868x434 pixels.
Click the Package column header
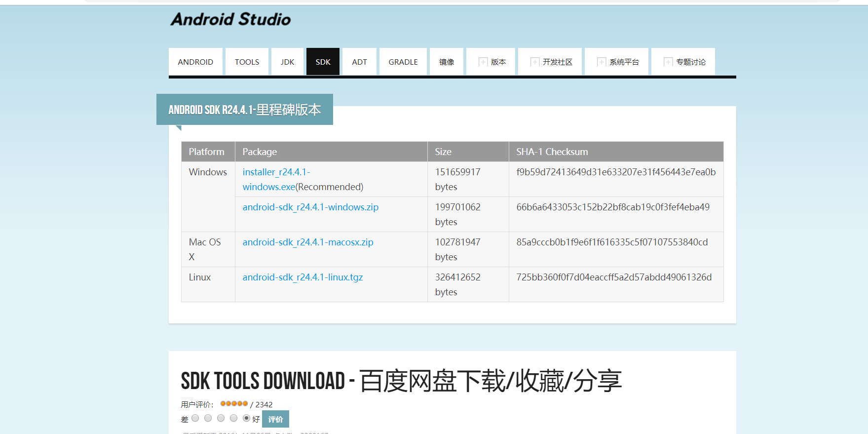[x=331, y=152]
